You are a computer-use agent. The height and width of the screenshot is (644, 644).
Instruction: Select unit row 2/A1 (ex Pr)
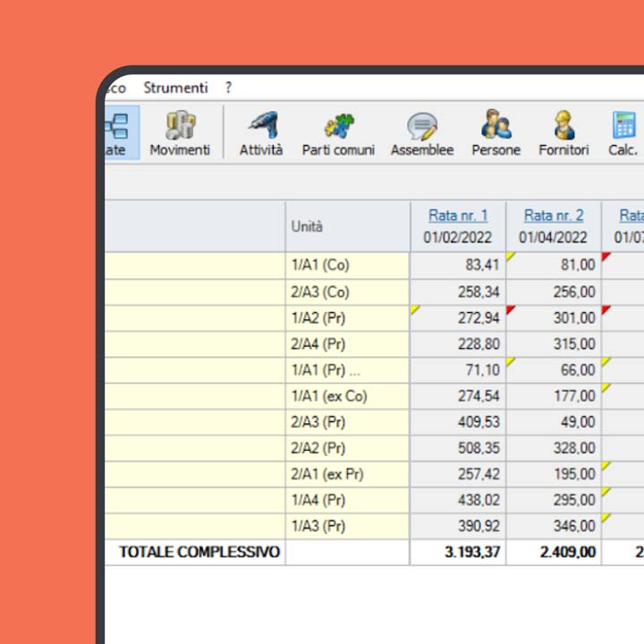347,474
